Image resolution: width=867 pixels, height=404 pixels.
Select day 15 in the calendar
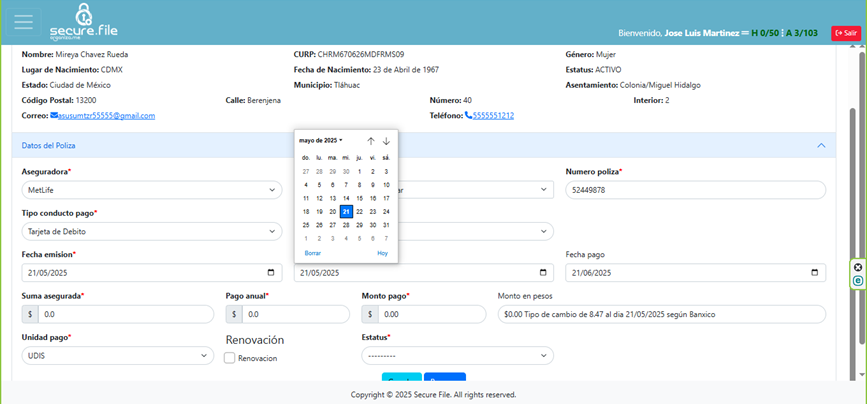click(359, 198)
